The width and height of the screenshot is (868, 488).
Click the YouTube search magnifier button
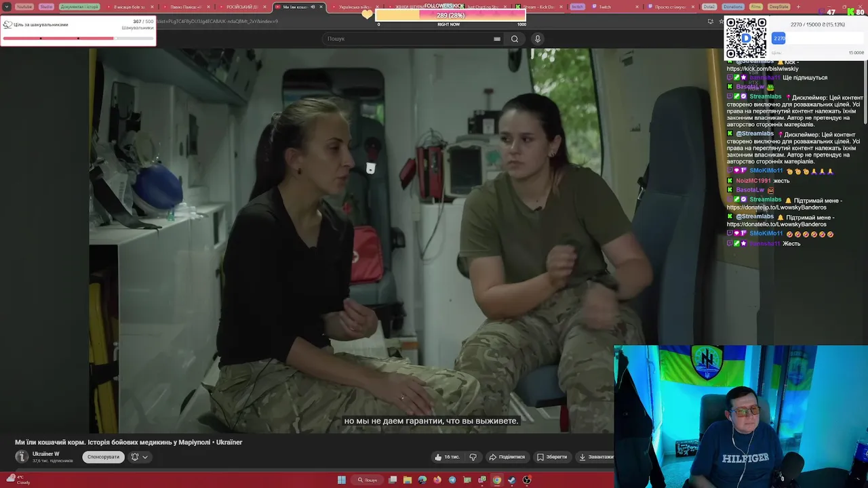pos(515,39)
